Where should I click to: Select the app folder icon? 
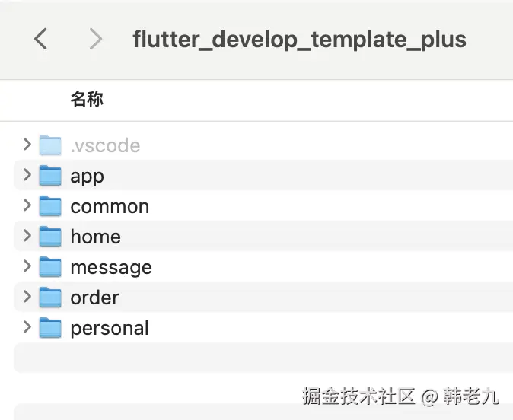[x=50, y=176]
